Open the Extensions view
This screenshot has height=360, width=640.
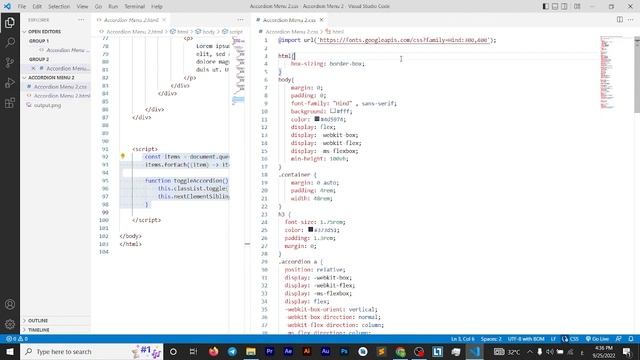[10, 102]
